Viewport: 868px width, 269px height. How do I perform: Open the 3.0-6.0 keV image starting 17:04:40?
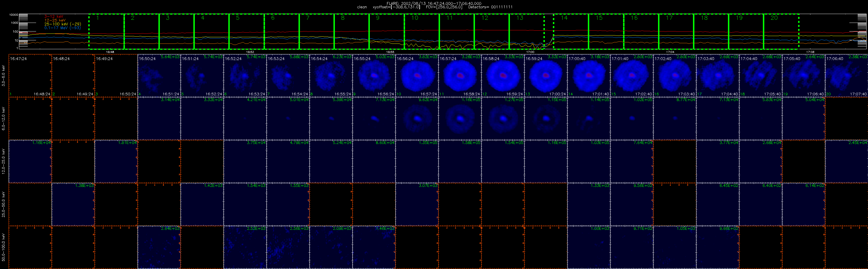point(761,76)
